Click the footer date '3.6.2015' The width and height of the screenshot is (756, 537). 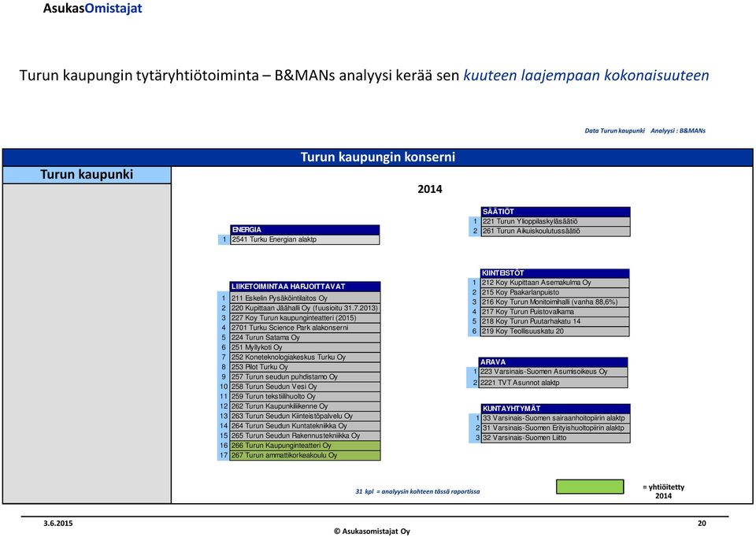pyautogui.click(x=57, y=524)
